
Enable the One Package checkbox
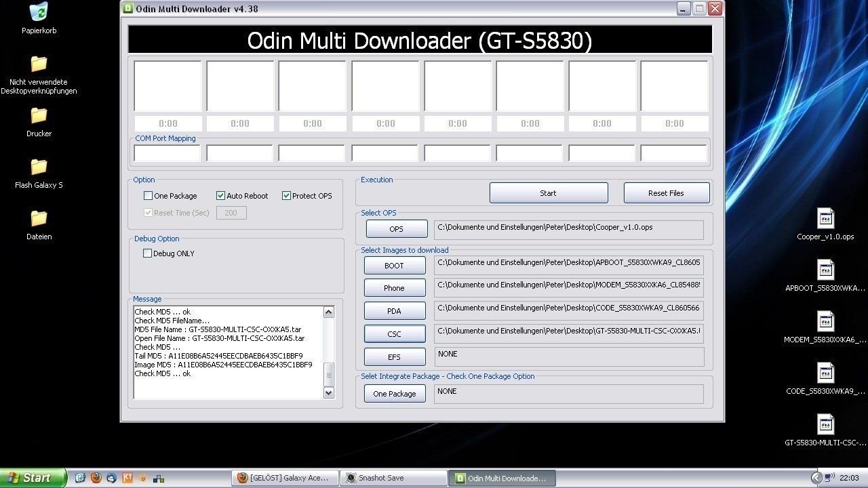click(x=148, y=196)
